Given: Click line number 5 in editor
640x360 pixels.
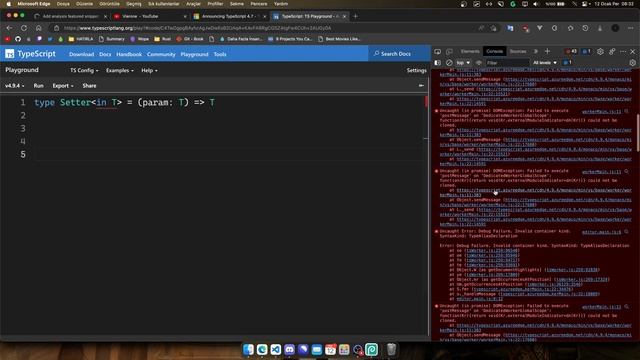Looking at the screenshot, I should pyautogui.click(x=23, y=154).
